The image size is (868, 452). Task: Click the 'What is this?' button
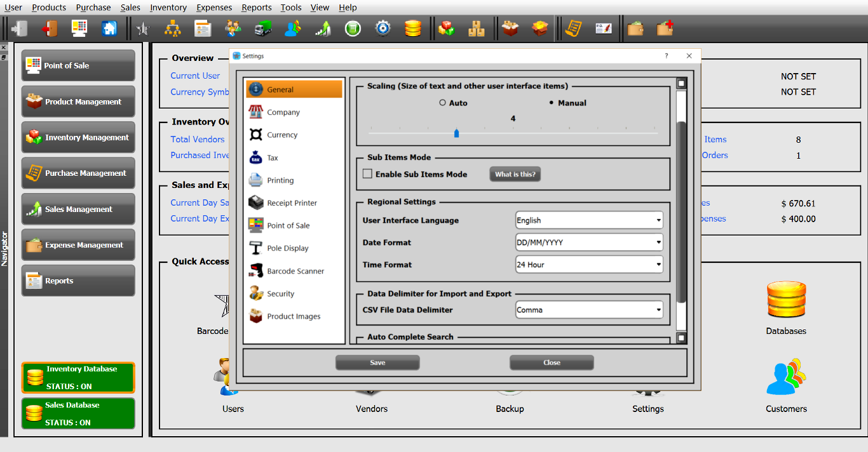(515, 174)
